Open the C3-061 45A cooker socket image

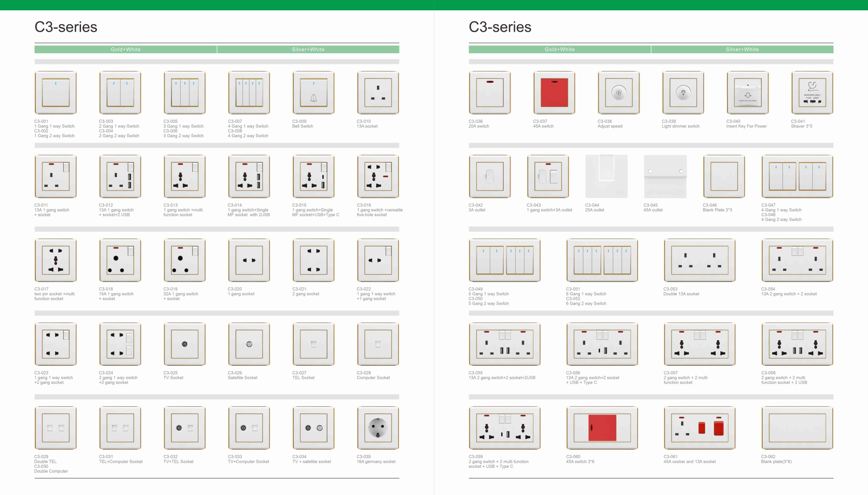point(700,428)
